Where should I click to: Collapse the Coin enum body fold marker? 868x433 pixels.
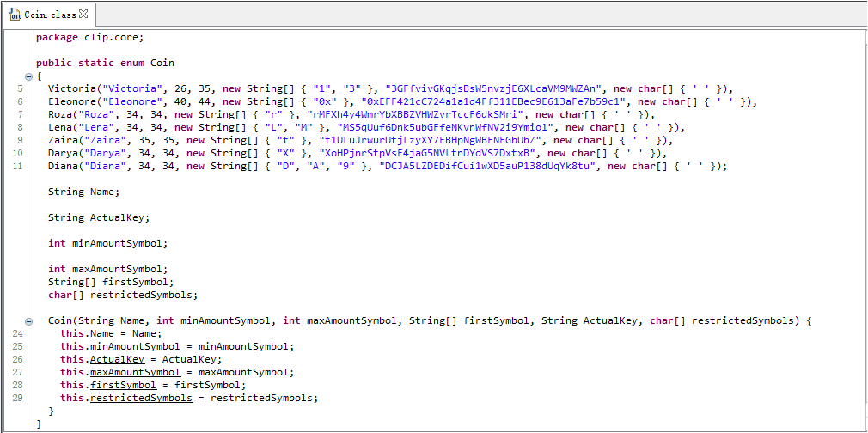[28, 76]
